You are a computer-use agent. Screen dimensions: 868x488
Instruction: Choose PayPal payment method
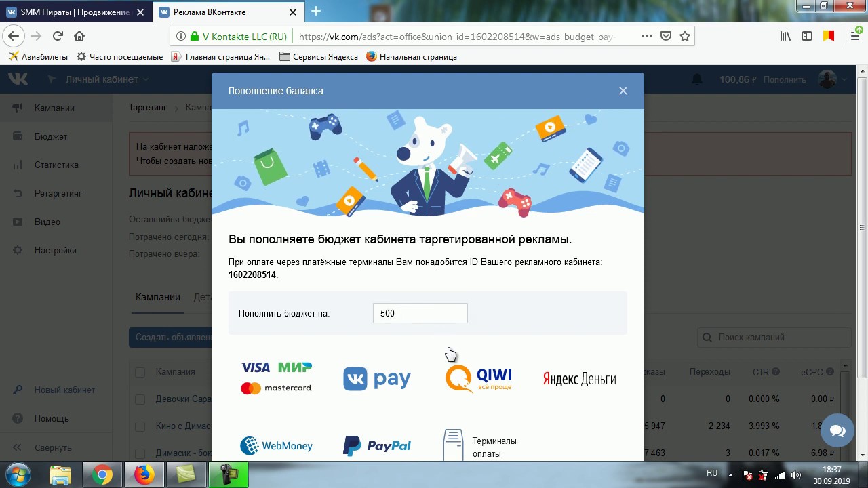[377, 446]
